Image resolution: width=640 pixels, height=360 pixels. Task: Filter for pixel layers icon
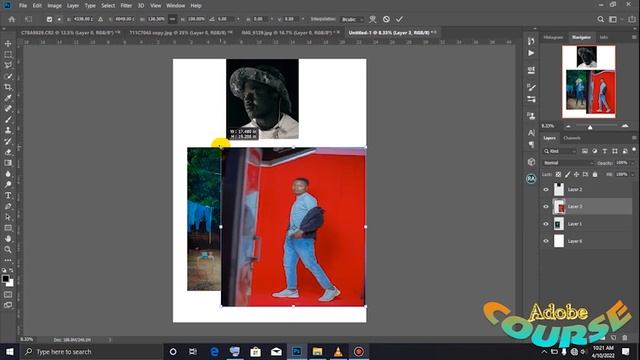(585, 151)
